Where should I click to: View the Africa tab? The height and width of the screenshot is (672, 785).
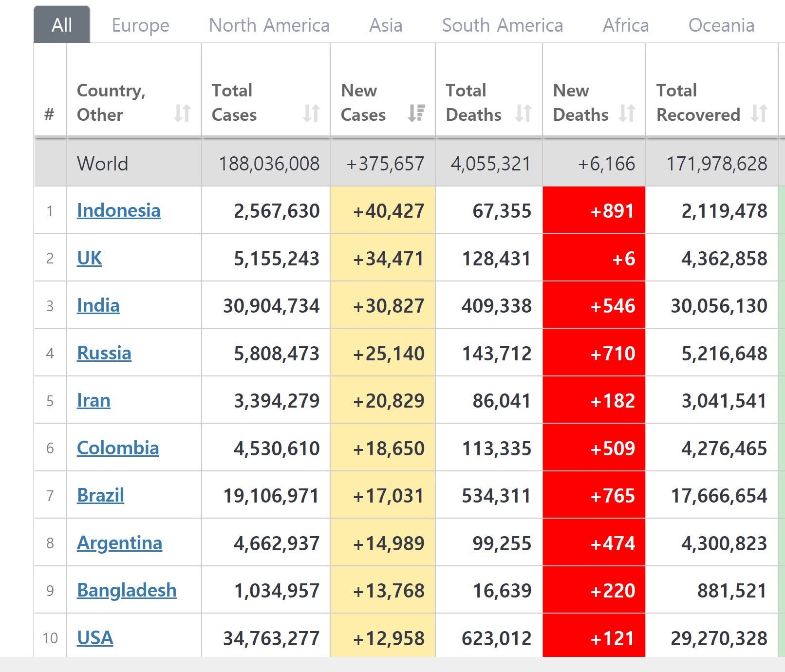pyautogui.click(x=625, y=25)
